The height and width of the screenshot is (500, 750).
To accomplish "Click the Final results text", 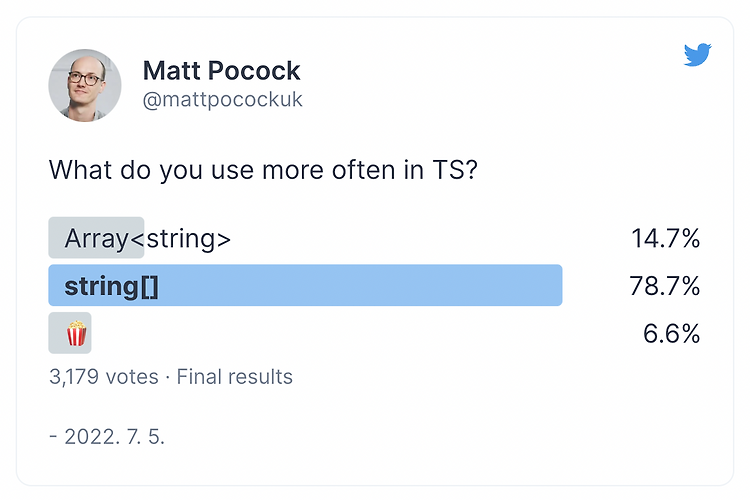I will [236, 377].
